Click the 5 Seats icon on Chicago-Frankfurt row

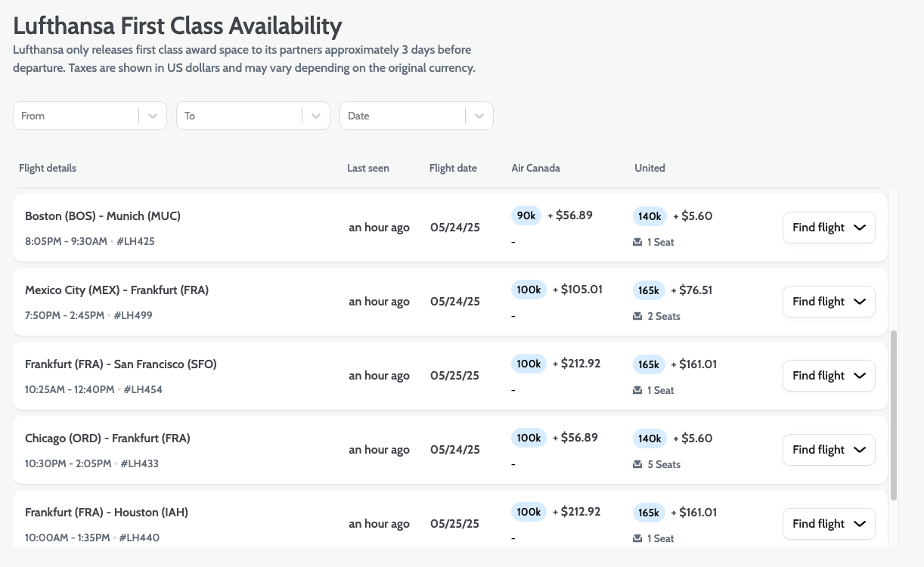[637, 464]
